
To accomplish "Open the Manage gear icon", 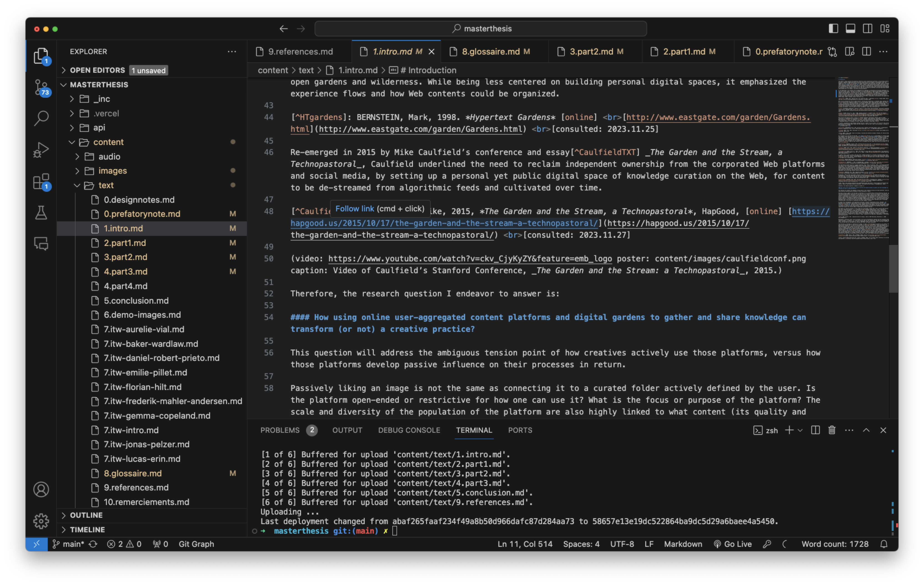I will pyautogui.click(x=41, y=521).
